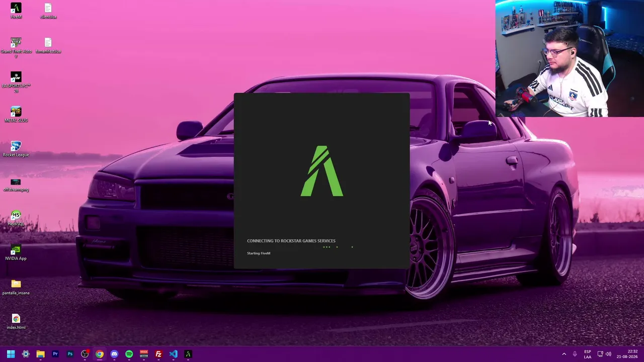The width and height of the screenshot is (644, 362).
Task: Switch to Visual Studio Code in taskbar
Action: click(173, 354)
